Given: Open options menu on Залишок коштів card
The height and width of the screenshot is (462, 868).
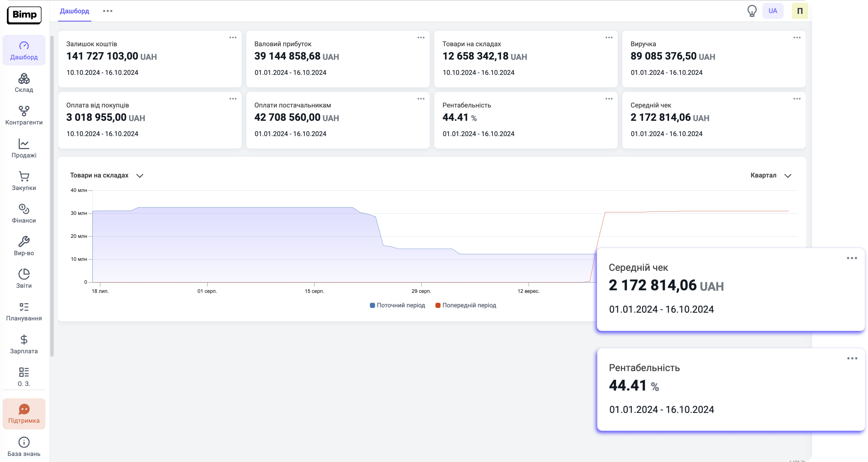Looking at the screenshot, I should (x=233, y=37).
